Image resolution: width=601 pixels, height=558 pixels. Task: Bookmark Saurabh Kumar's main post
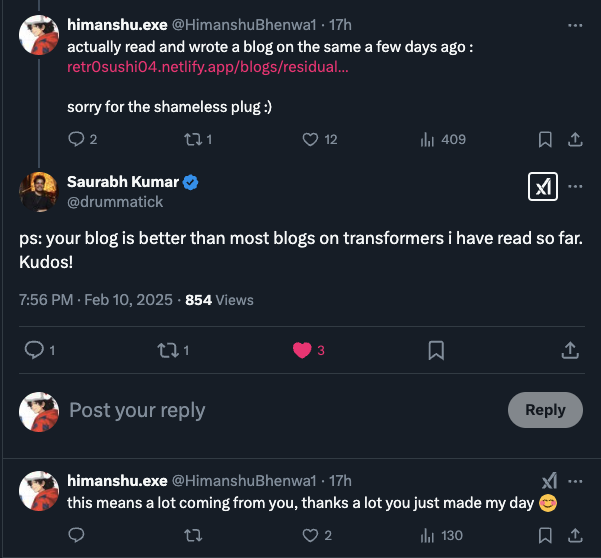click(436, 350)
